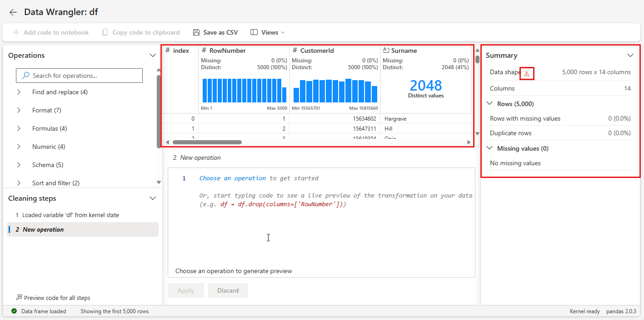This screenshot has height=320, width=644.
Task: Click the Discard button
Action: point(228,290)
